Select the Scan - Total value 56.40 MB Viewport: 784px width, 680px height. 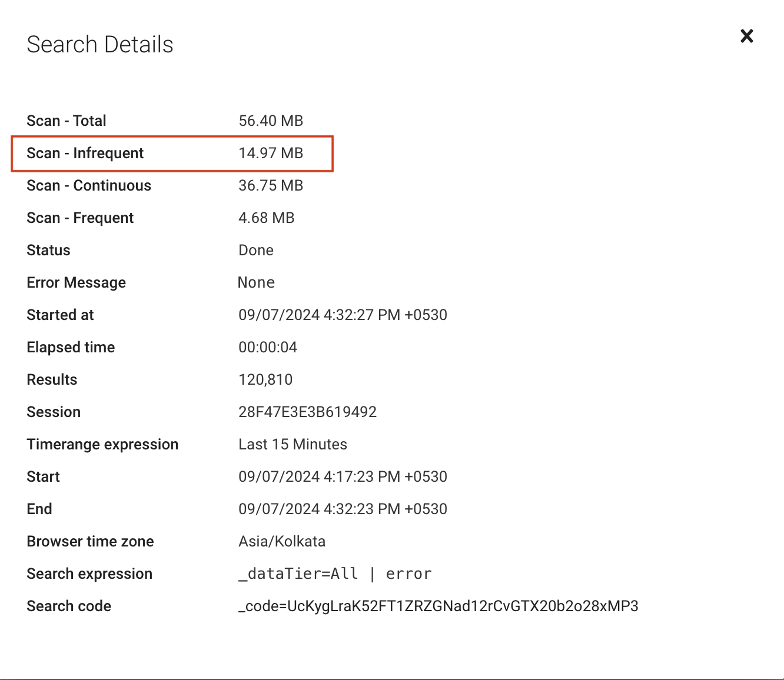[x=271, y=121]
